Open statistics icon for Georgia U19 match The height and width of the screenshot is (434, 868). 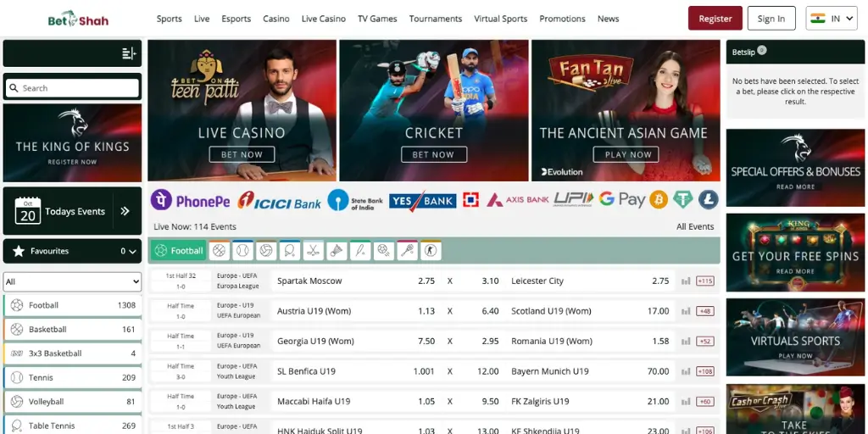point(686,342)
